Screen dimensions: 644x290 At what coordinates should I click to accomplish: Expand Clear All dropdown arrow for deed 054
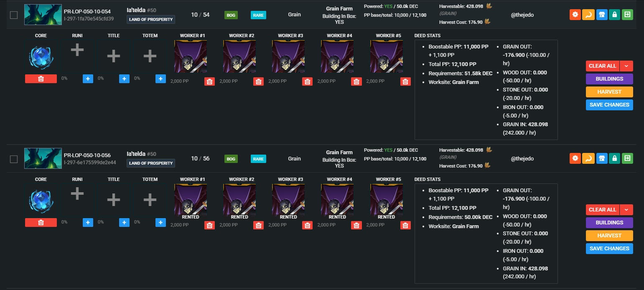click(x=626, y=66)
